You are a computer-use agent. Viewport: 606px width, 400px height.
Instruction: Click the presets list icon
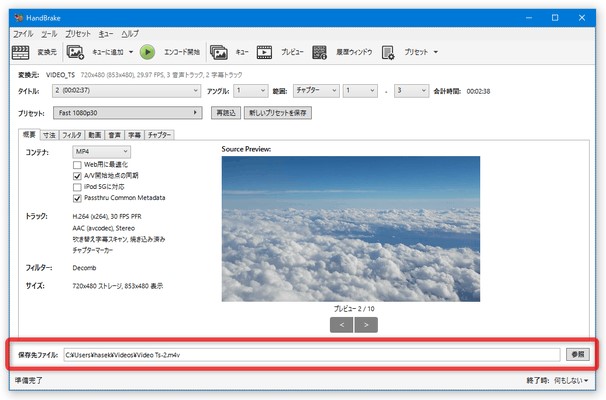tap(389, 52)
